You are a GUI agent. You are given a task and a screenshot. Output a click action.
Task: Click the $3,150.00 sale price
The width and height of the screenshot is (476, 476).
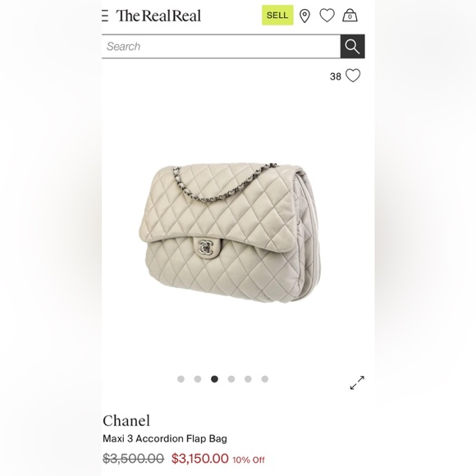click(x=199, y=459)
